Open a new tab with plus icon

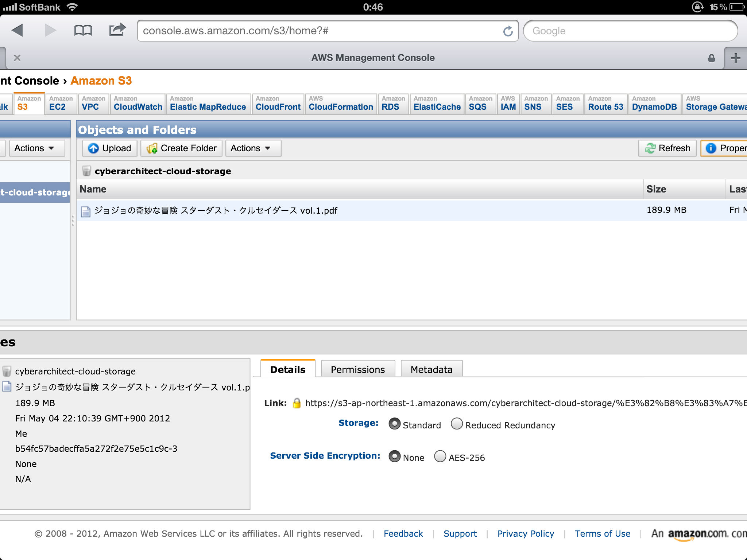[735, 58]
